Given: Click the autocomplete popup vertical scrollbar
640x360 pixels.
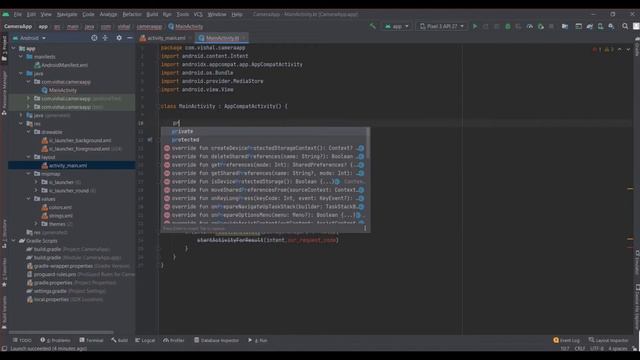Looking at the screenshot, I should 368,144.
